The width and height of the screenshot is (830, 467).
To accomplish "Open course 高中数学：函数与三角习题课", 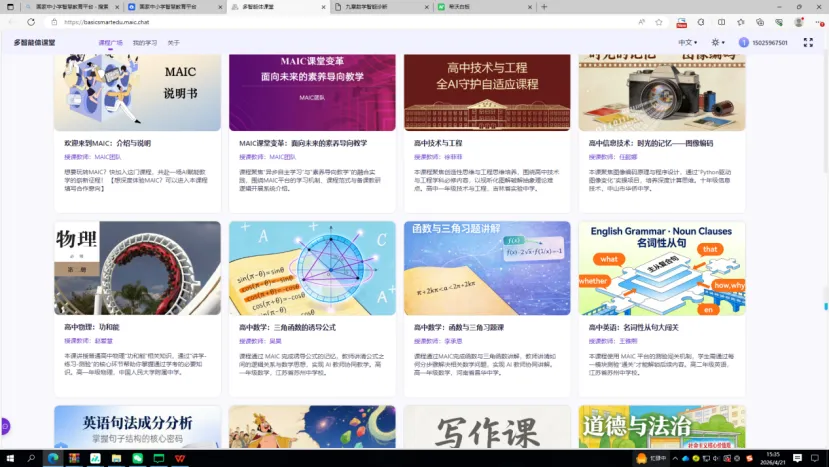I will point(458,327).
